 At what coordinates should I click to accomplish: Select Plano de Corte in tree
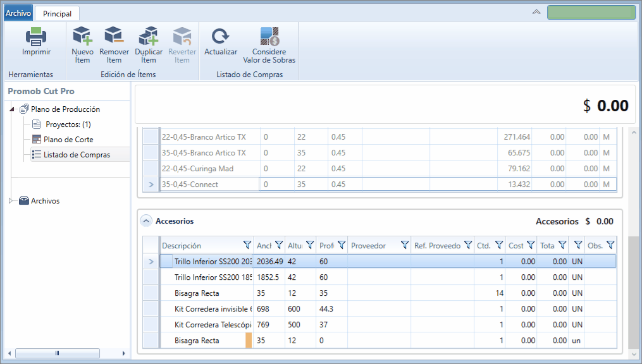point(68,140)
